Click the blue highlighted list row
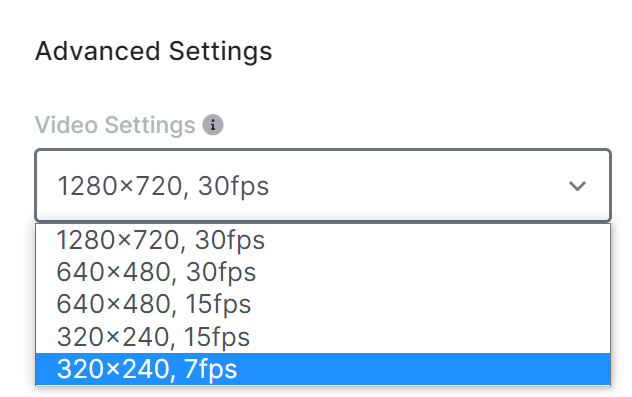 click(323, 369)
